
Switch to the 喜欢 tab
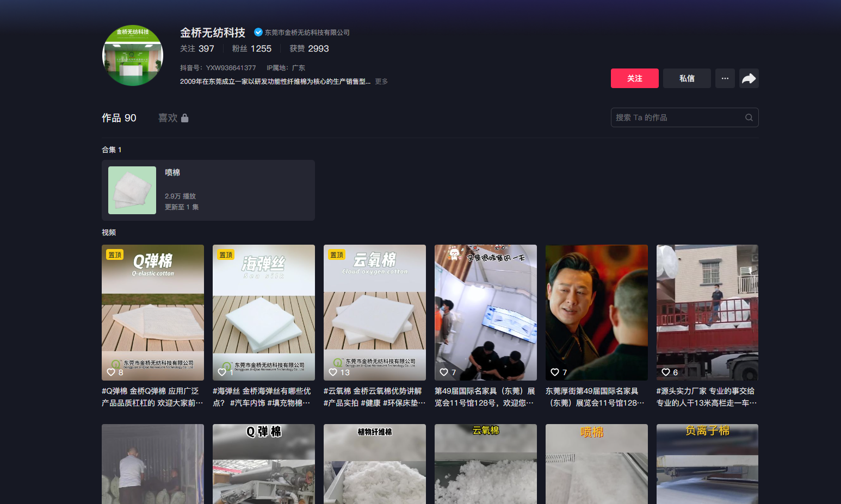click(168, 118)
